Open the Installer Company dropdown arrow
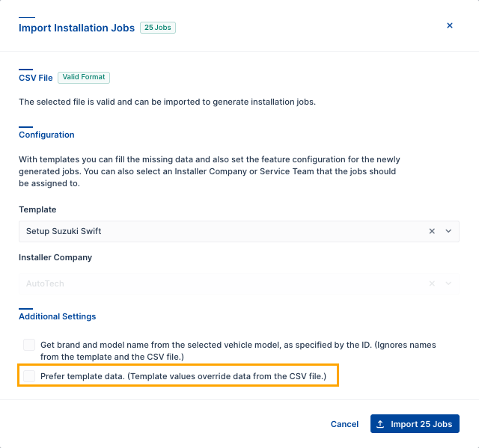This screenshot has width=479, height=448. pos(448,284)
